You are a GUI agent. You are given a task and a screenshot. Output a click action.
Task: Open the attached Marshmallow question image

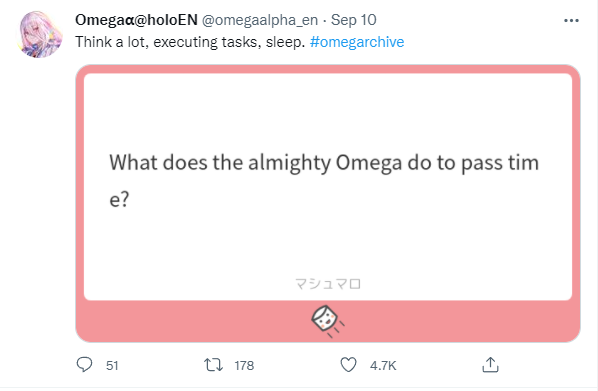pyautogui.click(x=328, y=203)
